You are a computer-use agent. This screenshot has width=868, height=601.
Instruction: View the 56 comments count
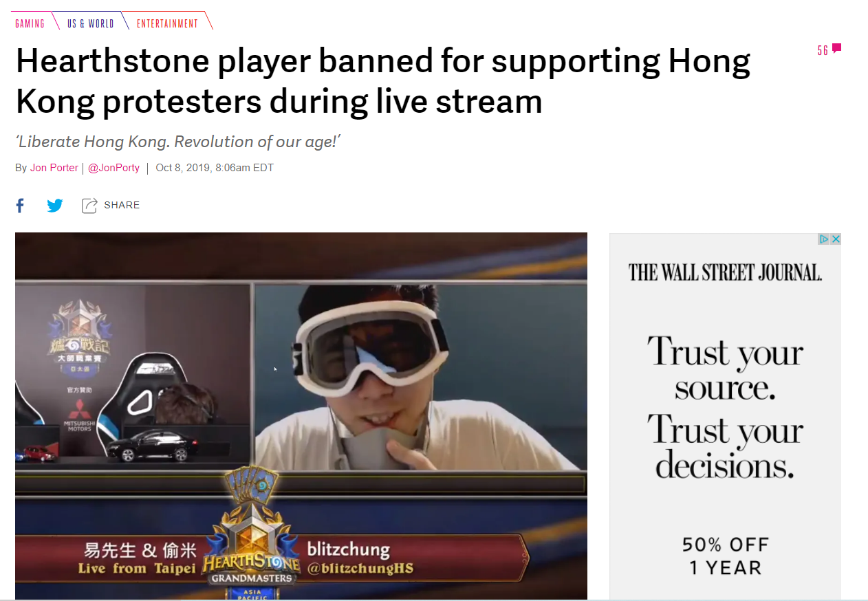(x=823, y=50)
